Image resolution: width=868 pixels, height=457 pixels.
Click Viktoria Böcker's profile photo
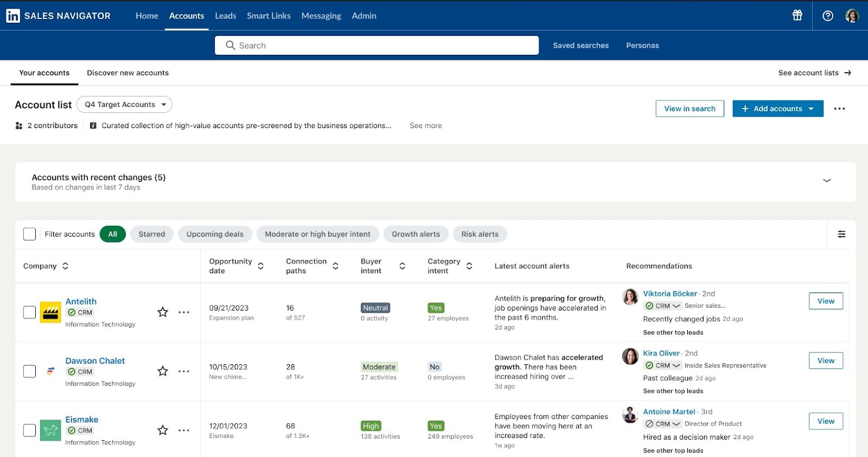point(630,297)
